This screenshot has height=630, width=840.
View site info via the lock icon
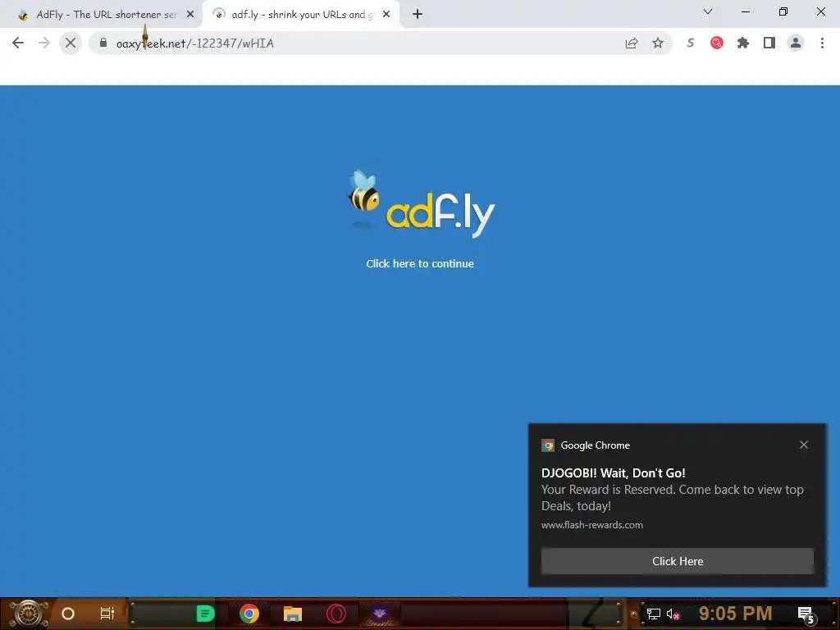[x=103, y=43]
